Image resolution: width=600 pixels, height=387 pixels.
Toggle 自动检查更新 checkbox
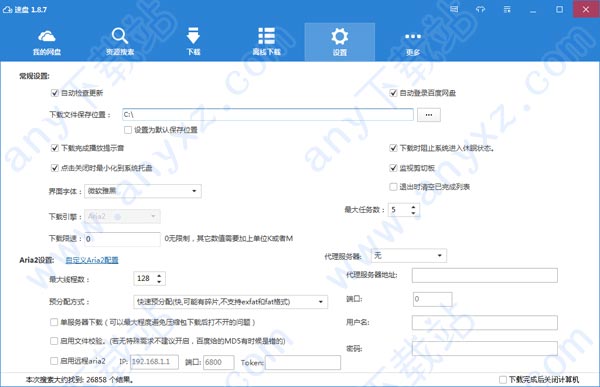point(55,93)
